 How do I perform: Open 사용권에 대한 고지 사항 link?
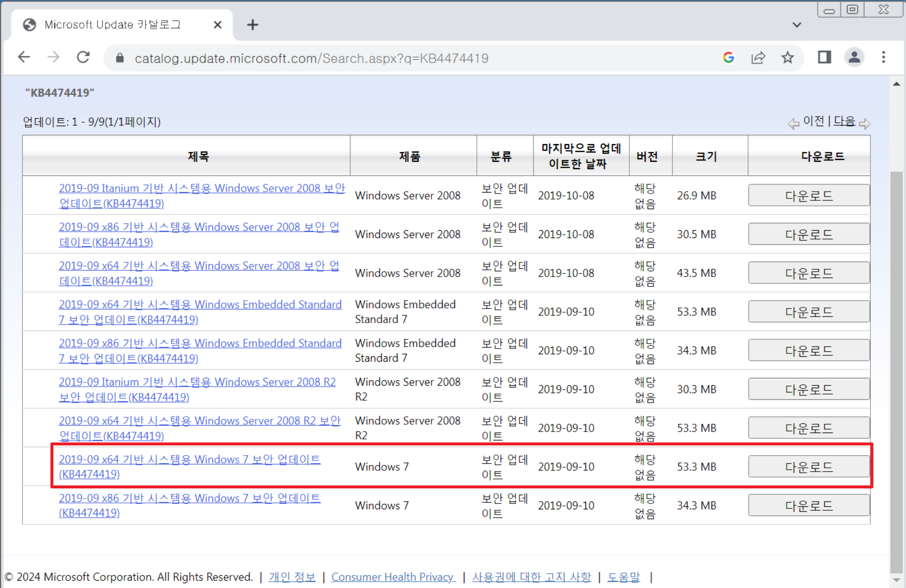[x=531, y=577]
